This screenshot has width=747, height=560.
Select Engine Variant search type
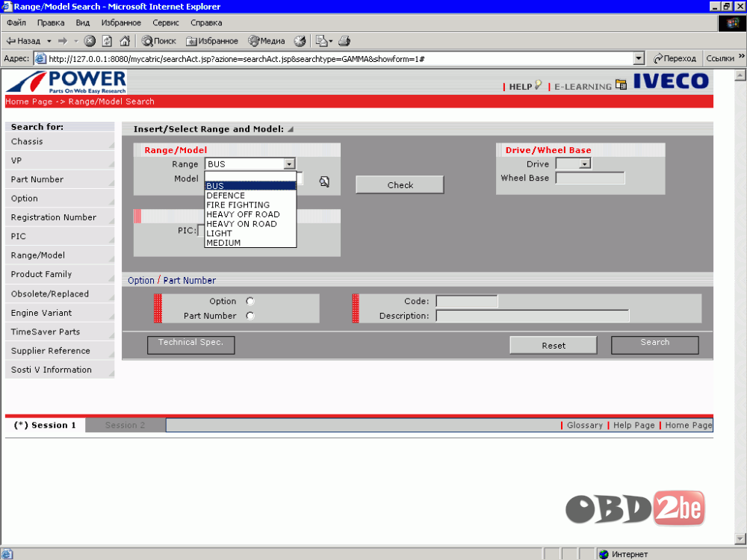(60, 313)
